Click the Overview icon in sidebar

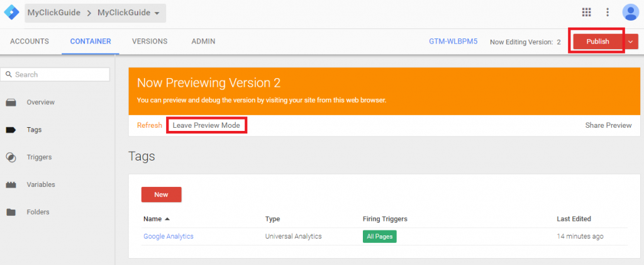(x=11, y=102)
